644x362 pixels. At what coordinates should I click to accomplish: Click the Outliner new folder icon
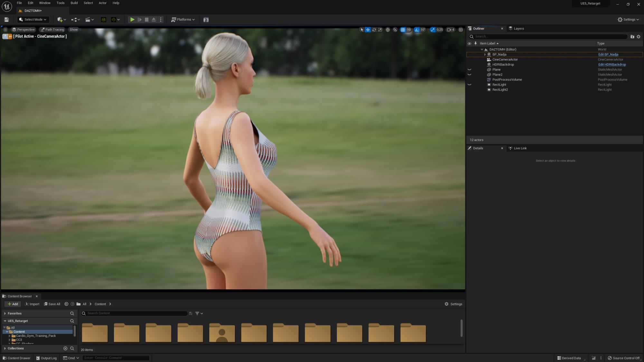[632, 37]
